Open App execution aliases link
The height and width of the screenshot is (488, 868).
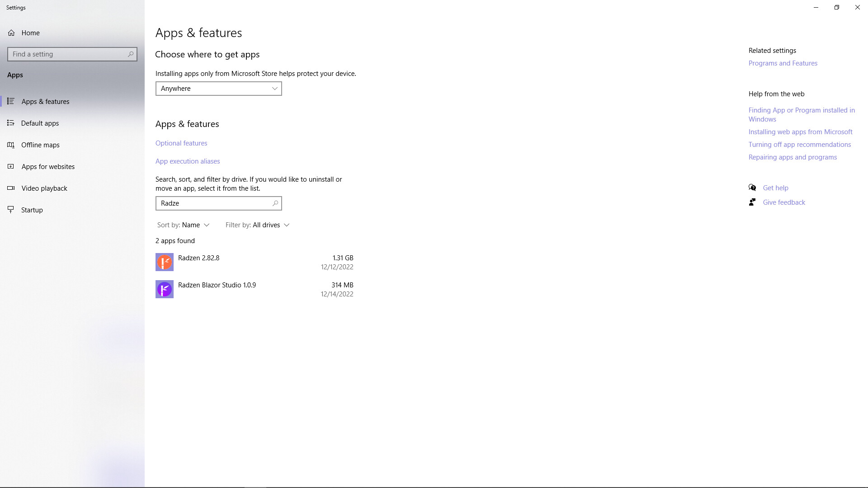tap(188, 161)
